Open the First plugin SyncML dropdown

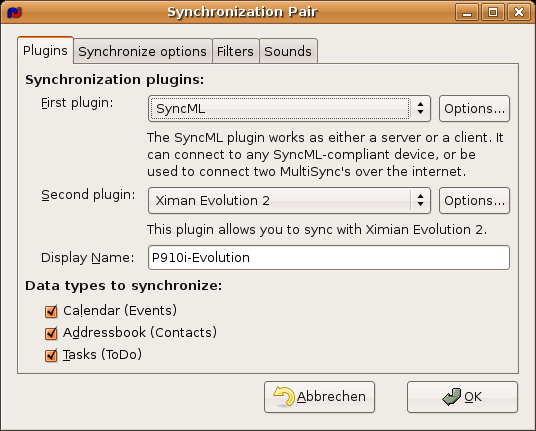pyautogui.click(x=289, y=109)
